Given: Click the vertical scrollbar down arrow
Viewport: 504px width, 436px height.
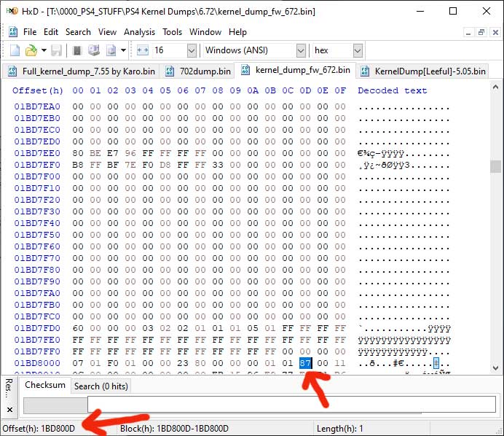Looking at the screenshot, I should (495, 367).
